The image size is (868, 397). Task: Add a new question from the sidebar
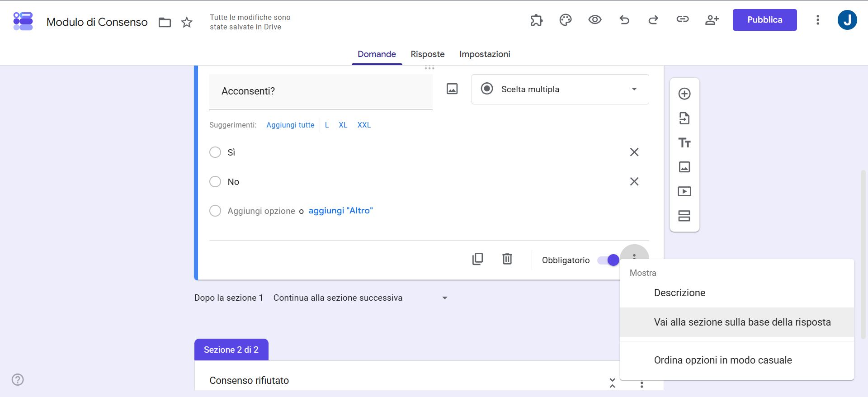click(x=684, y=94)
